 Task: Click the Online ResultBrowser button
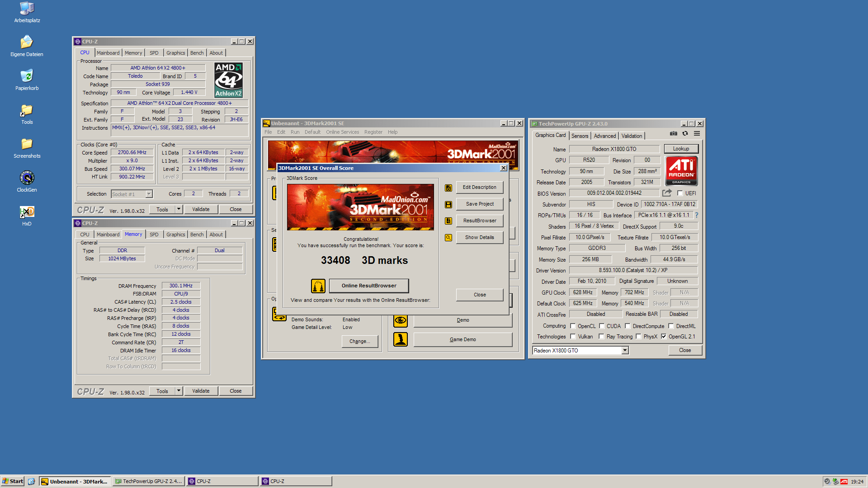click(x=369, y=286)
